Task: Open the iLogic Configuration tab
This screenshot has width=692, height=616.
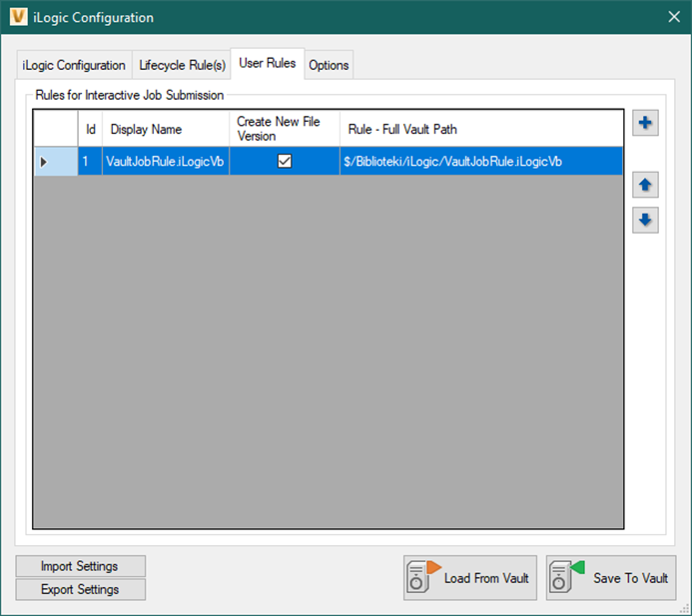Action: [74, 65]
